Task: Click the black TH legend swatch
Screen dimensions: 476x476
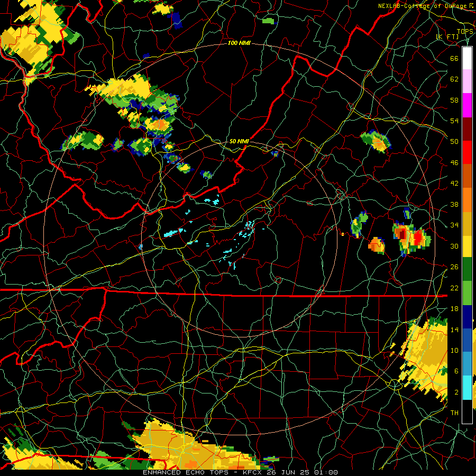Action: 467,411
